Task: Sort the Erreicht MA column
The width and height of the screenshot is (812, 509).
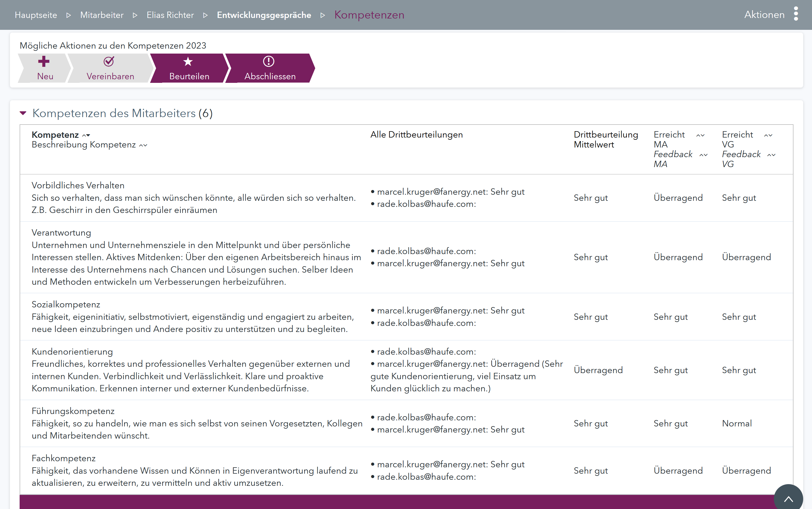Action: coord(700,135)
